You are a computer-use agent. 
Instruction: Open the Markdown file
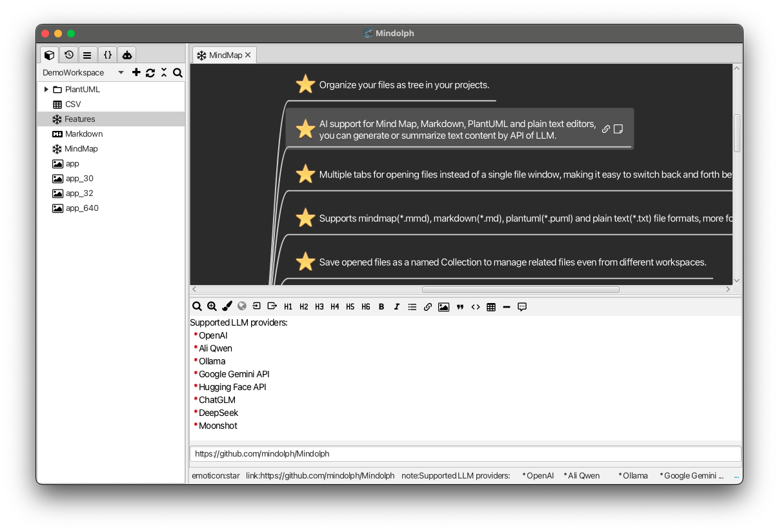point(111,134)
